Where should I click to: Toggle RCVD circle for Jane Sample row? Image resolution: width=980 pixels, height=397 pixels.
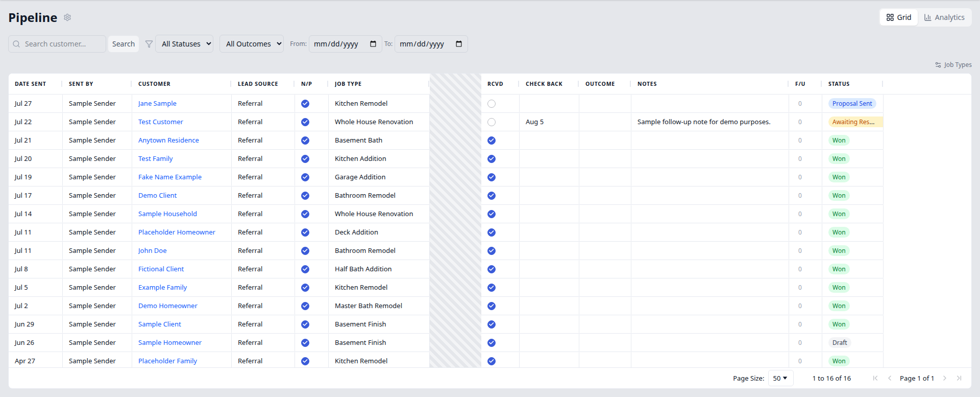(x=492, y=104)
